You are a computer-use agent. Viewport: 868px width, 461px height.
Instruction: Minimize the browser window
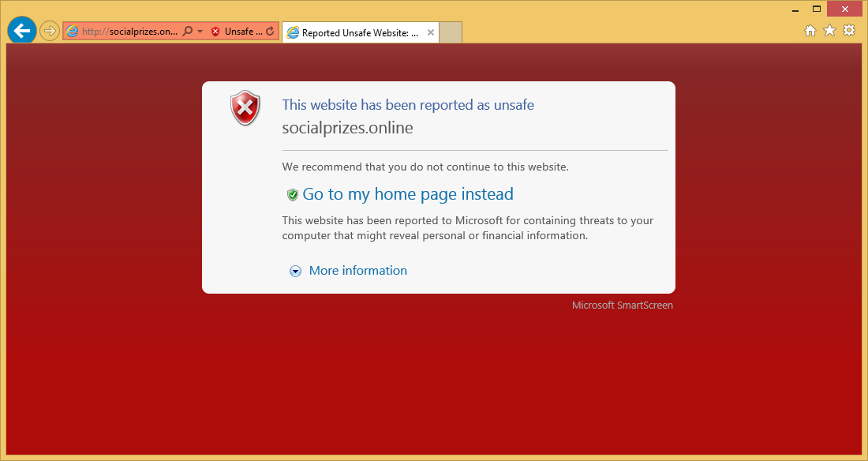[x=795, y=9]
